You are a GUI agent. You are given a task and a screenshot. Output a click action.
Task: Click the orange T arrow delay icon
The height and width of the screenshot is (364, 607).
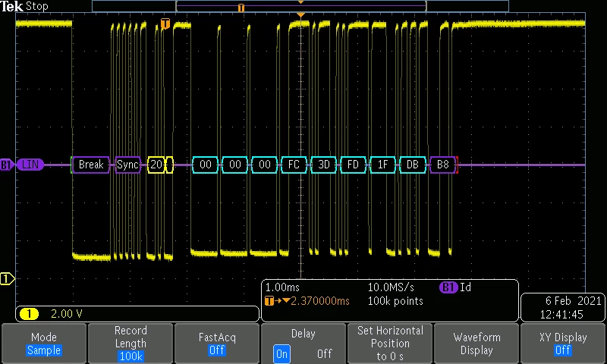(277, 301)
